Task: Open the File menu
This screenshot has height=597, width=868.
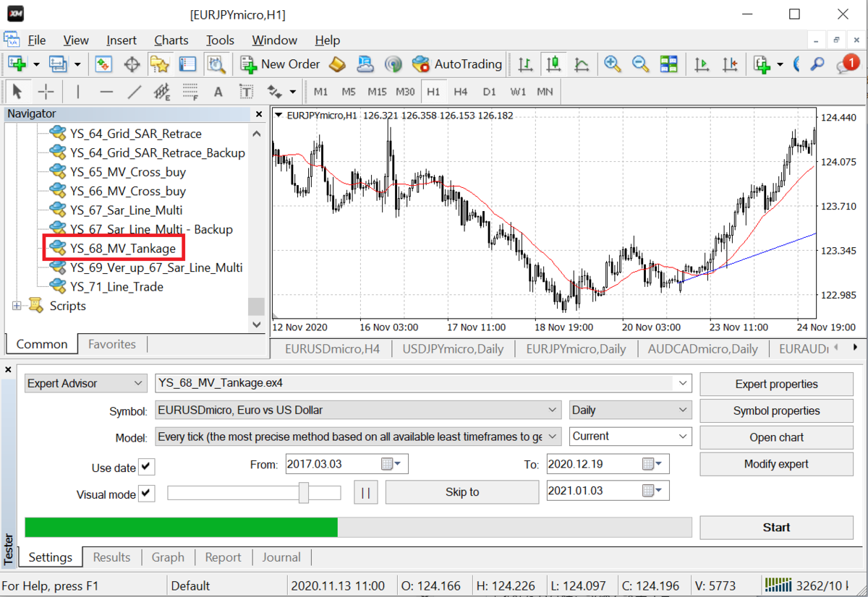Action: [x=36, y=40]
